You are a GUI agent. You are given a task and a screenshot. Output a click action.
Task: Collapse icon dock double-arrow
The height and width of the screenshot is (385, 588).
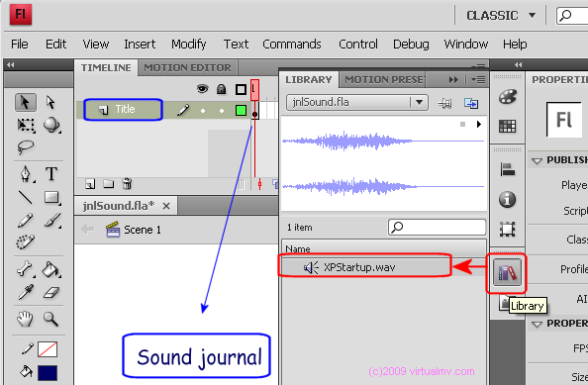(x=519, y=65)
